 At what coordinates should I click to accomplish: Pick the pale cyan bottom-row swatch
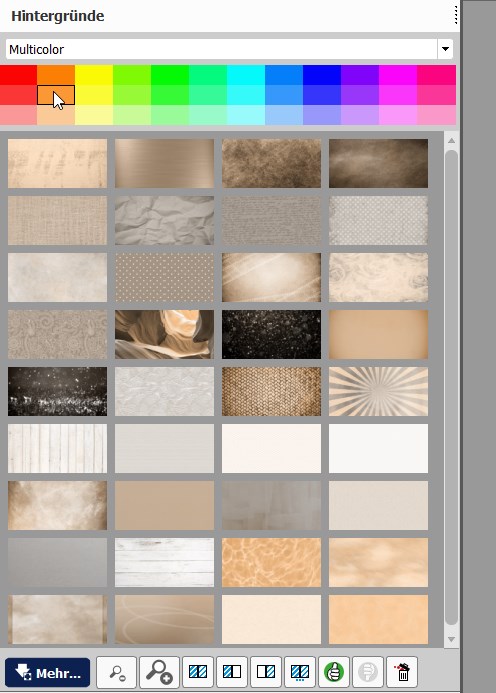246,115
